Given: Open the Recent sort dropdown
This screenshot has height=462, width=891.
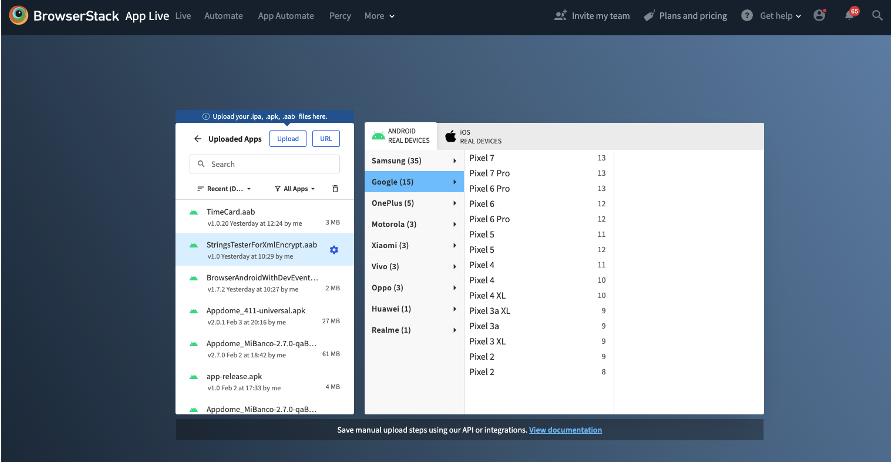Looking at the screenshot, I should click(x=224, y=188).
